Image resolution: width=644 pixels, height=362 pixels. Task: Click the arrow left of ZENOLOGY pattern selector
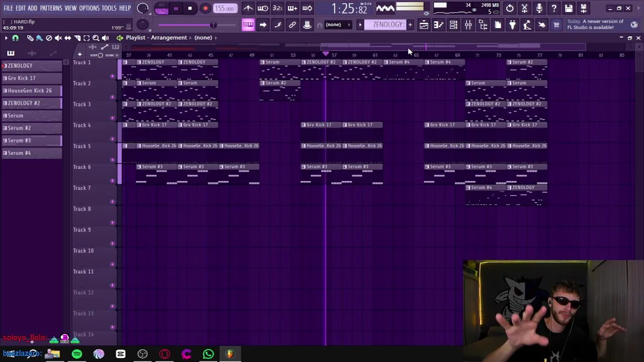pyautogui.click(x=360, y=25)
